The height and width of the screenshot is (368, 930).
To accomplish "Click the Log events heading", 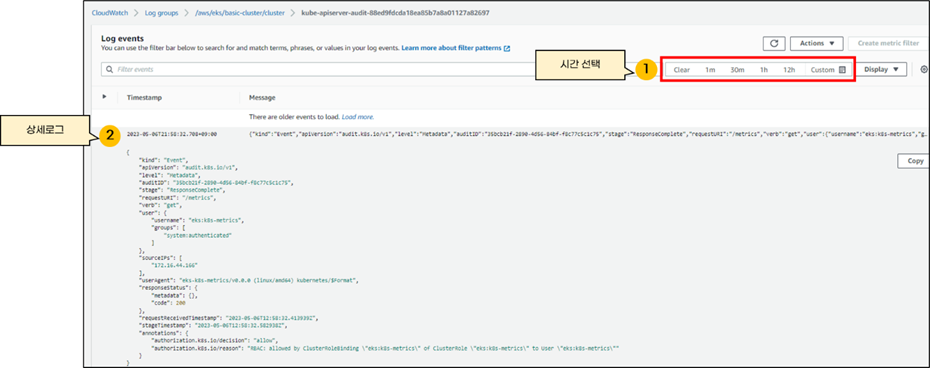I will click(x=123, y=38).
